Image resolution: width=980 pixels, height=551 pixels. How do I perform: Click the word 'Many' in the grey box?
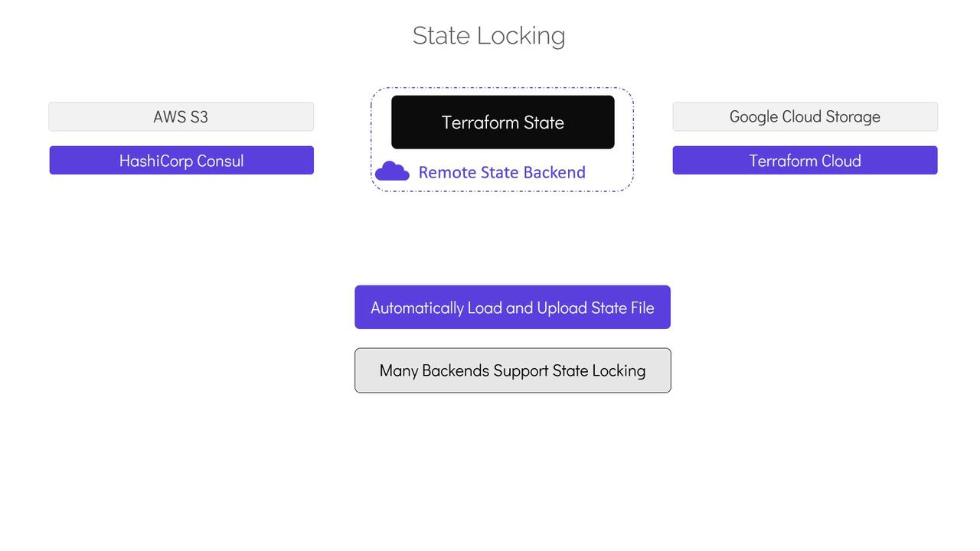point(398,370)
